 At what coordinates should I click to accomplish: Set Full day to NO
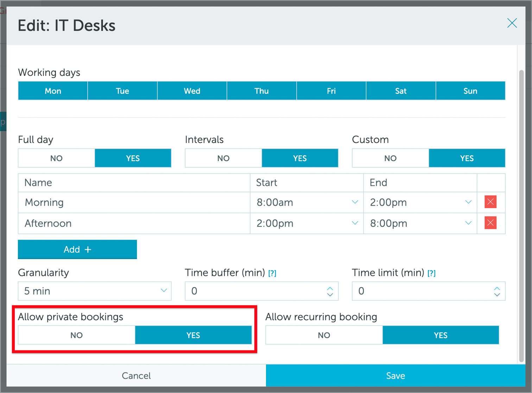point(56,158)
